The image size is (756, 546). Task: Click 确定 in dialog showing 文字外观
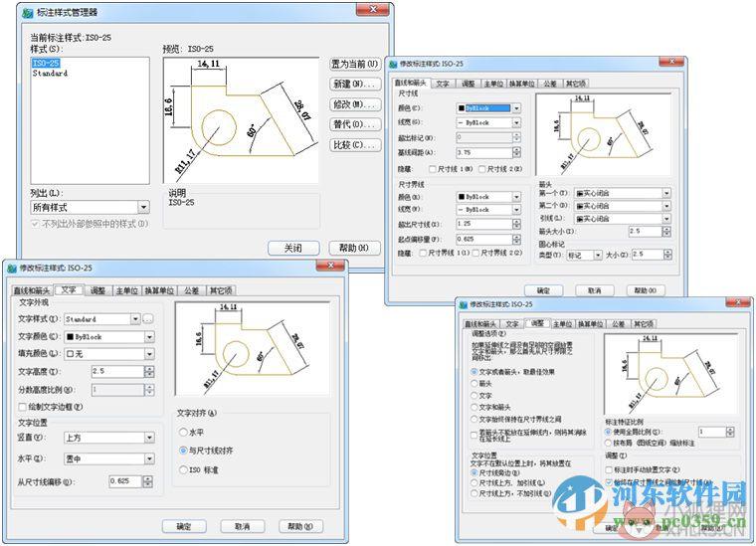[184, 527]
